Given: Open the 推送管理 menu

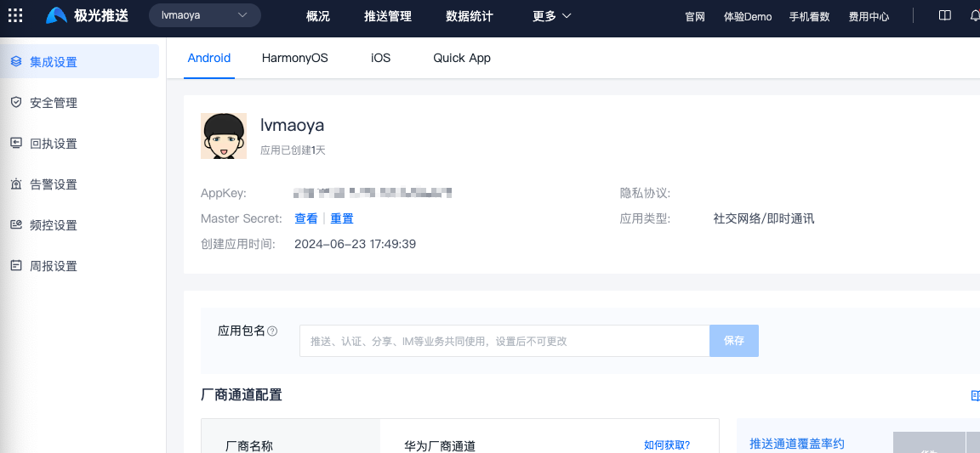Looking at the screenshot, I should 387,16.
